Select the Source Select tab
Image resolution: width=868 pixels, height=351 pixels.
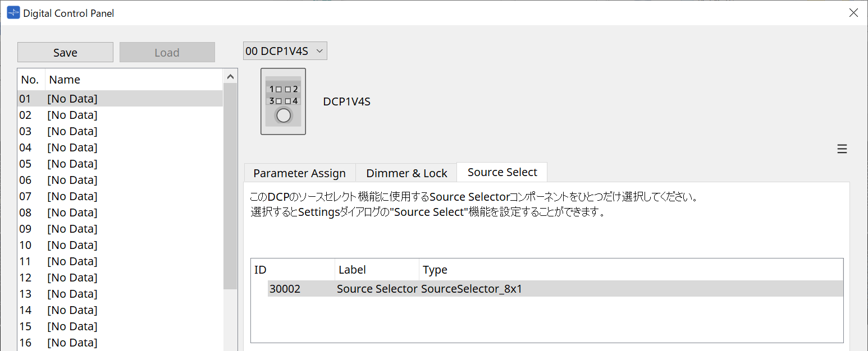[501, 172]
